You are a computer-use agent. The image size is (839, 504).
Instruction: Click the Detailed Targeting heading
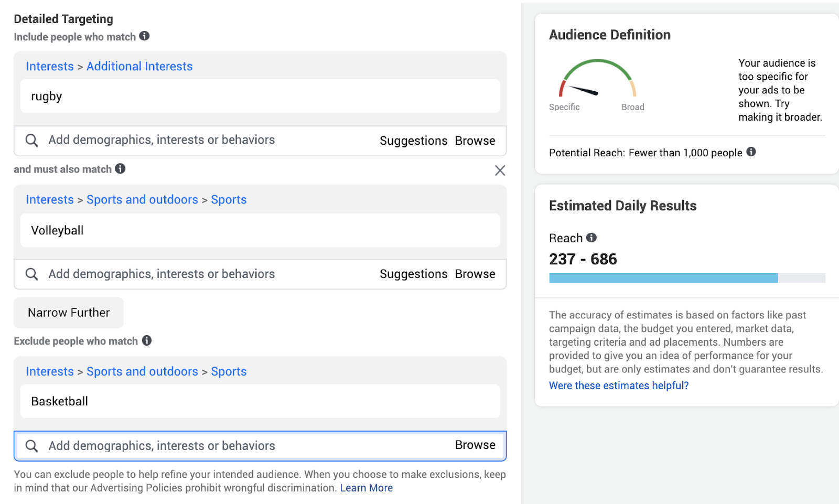coord(63,19)
